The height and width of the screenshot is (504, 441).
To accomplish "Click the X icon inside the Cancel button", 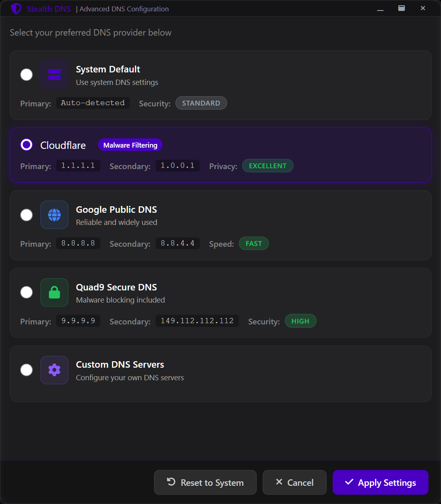I will [x=279, y=482].
